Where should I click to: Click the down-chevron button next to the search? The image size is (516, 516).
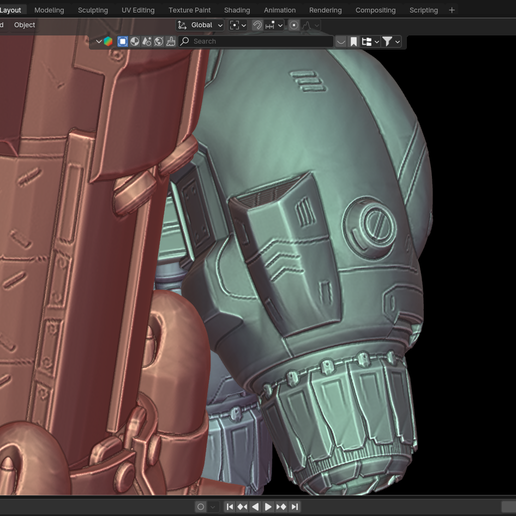[341, 42]
